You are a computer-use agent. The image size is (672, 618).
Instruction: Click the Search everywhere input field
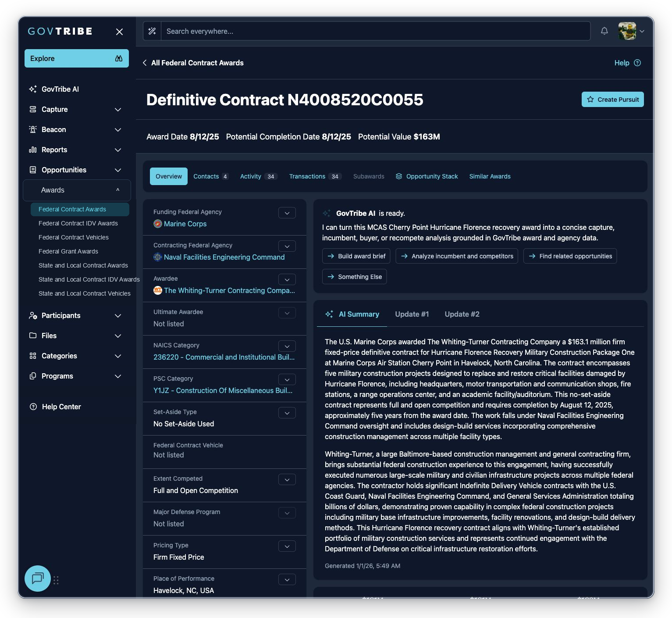pos(375,31)
